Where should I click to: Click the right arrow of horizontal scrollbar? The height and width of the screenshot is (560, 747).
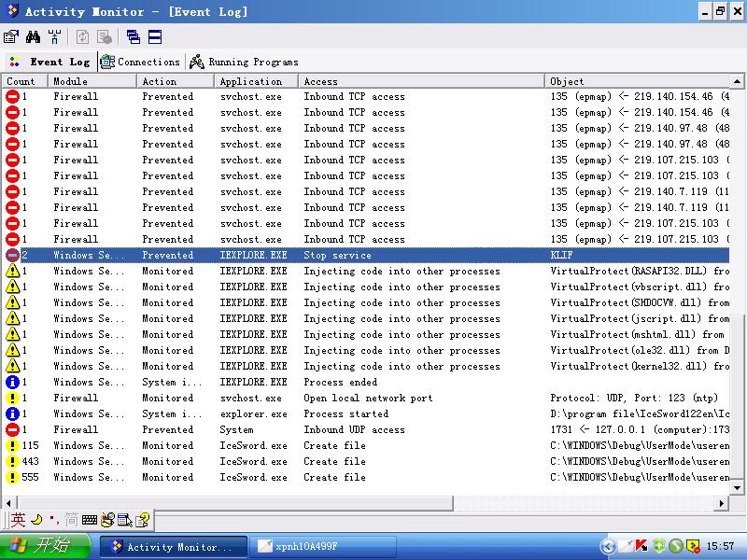(722, 503)
